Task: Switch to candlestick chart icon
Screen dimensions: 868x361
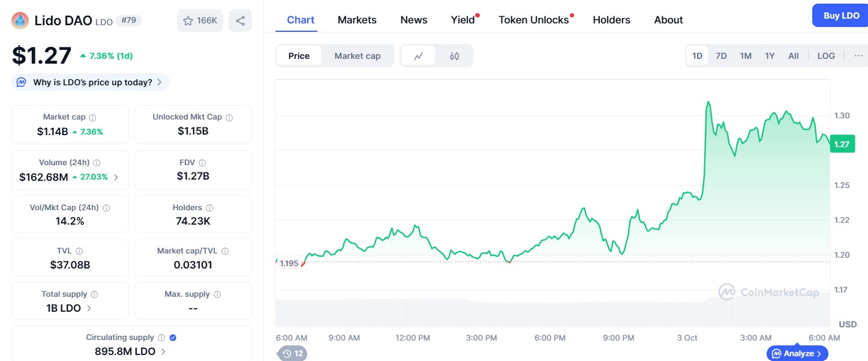Action: [x=454, y=56]
